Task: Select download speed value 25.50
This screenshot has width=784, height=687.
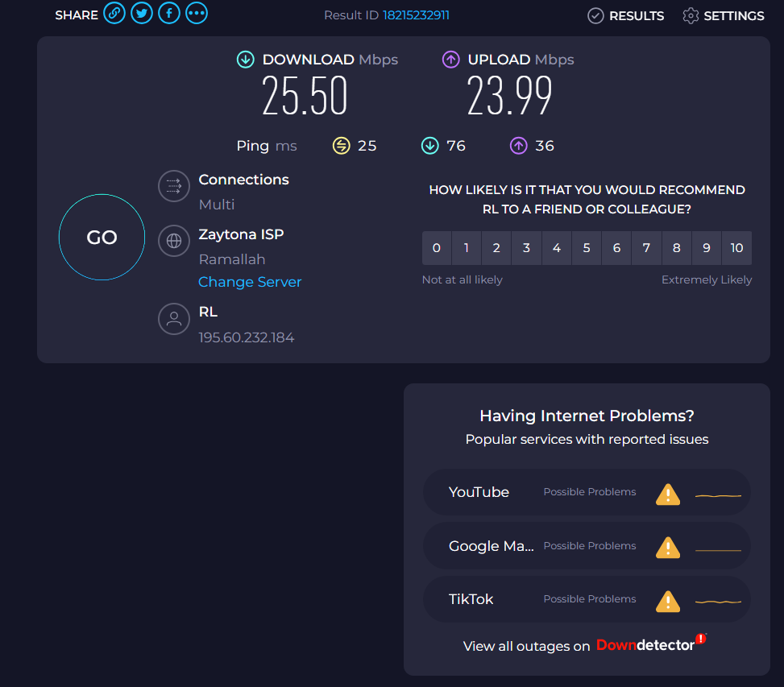Action: (305, 95)
